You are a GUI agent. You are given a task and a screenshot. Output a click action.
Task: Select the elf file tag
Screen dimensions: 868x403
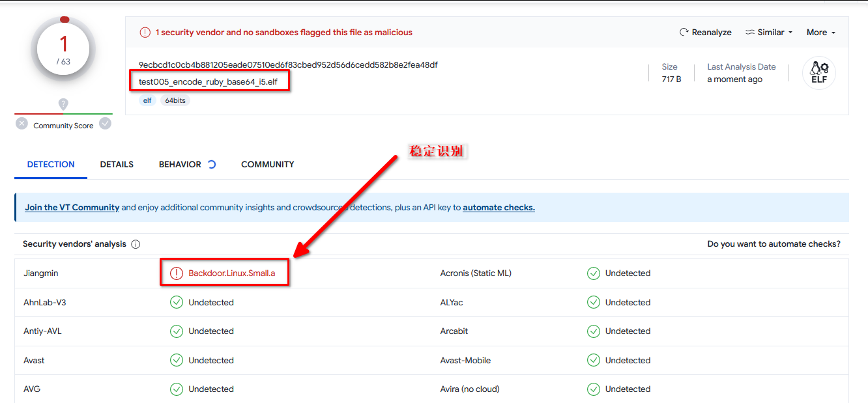point(147,101)
